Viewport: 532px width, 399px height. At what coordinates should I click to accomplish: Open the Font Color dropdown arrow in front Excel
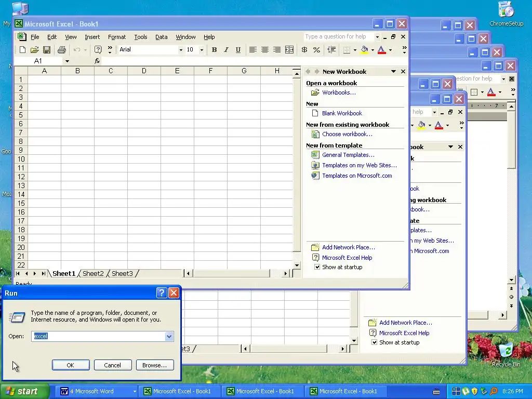point(391,50)
